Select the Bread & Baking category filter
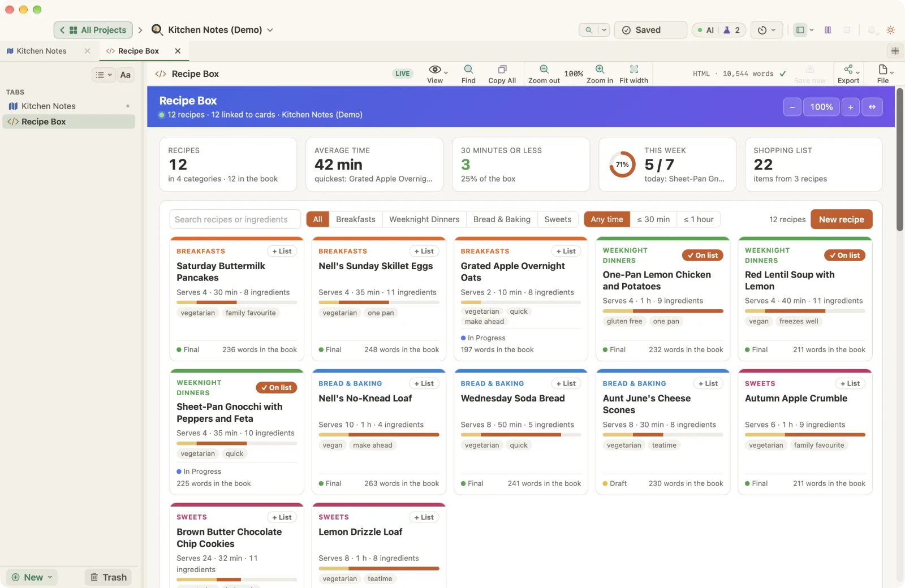 point(502,219)
